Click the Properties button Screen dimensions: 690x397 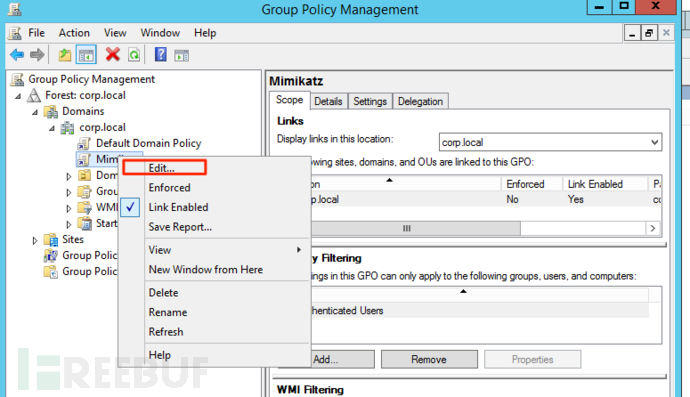pyautogui.click(x=532, y=360)
